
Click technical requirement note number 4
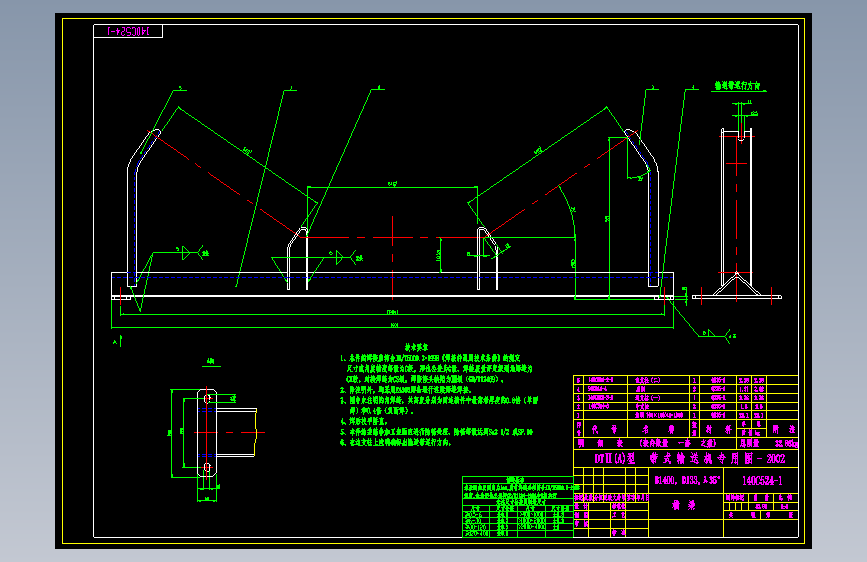tap(364, 422)
